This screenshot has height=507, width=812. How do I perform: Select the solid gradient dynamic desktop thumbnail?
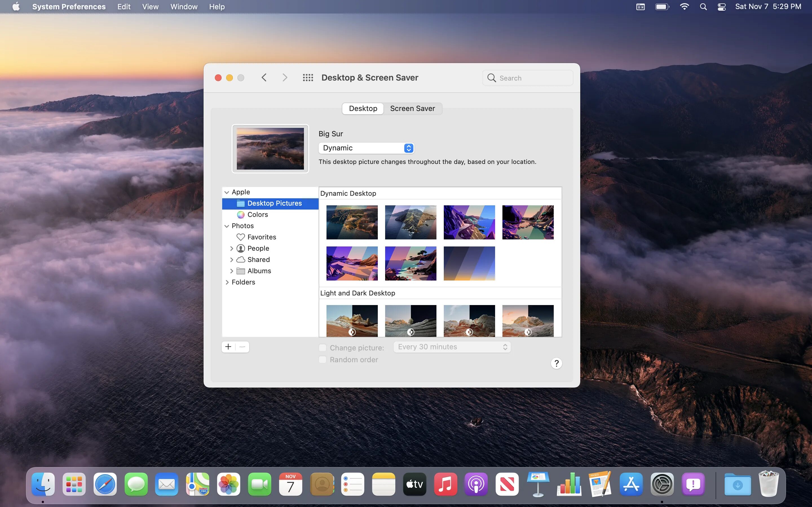pyautogui.click(x=469, y=264)
